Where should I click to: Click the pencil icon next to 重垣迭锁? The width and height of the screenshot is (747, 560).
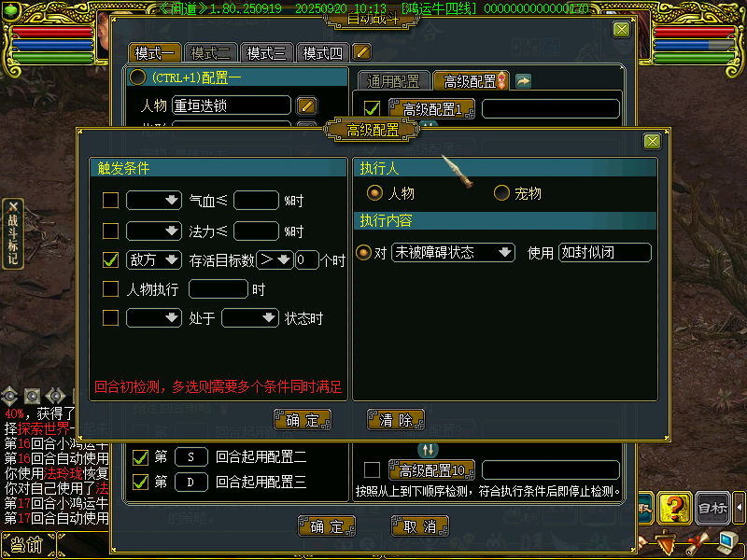[x=306, y=105]
